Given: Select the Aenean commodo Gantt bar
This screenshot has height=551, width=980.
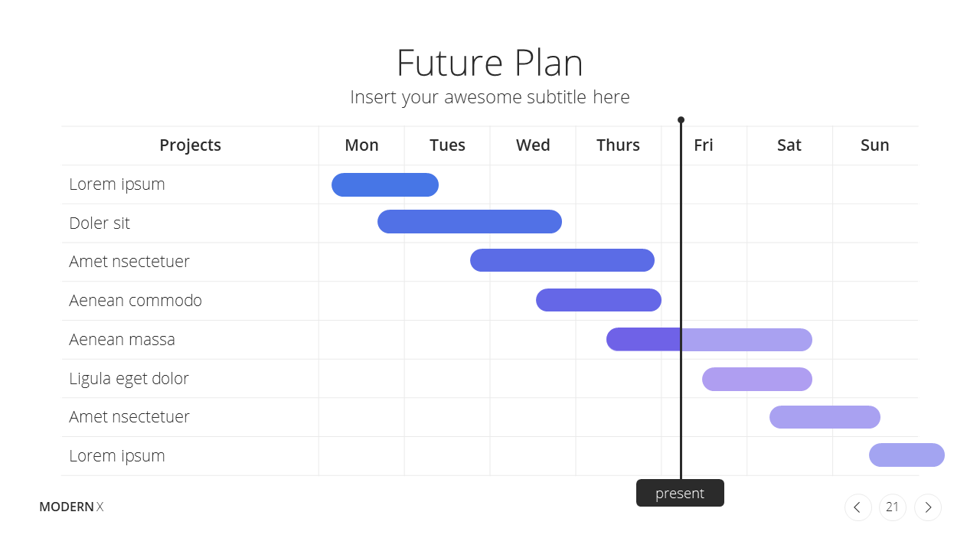Looking at the screenshot, I should tap(599, 300).
